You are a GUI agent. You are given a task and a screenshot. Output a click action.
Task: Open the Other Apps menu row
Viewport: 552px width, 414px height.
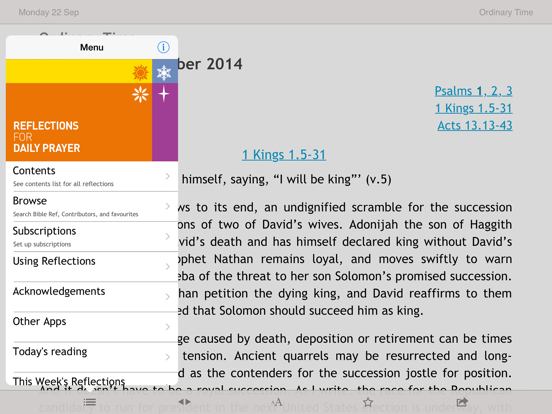pos(92,327)
